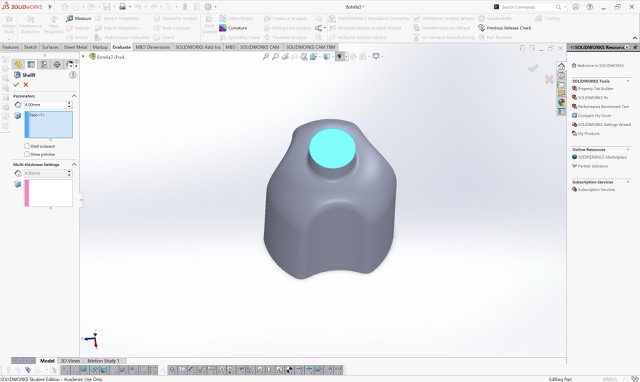Collapse Multi-thickness Settings section
The height and width of the screenshot is (382, 640).
click(x=74, y=164)
